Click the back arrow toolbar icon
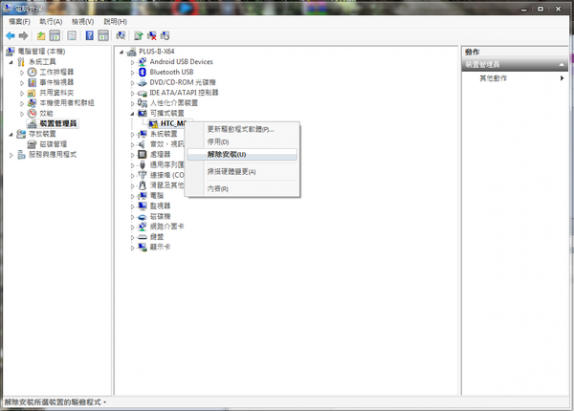 (x=10, y=36)
